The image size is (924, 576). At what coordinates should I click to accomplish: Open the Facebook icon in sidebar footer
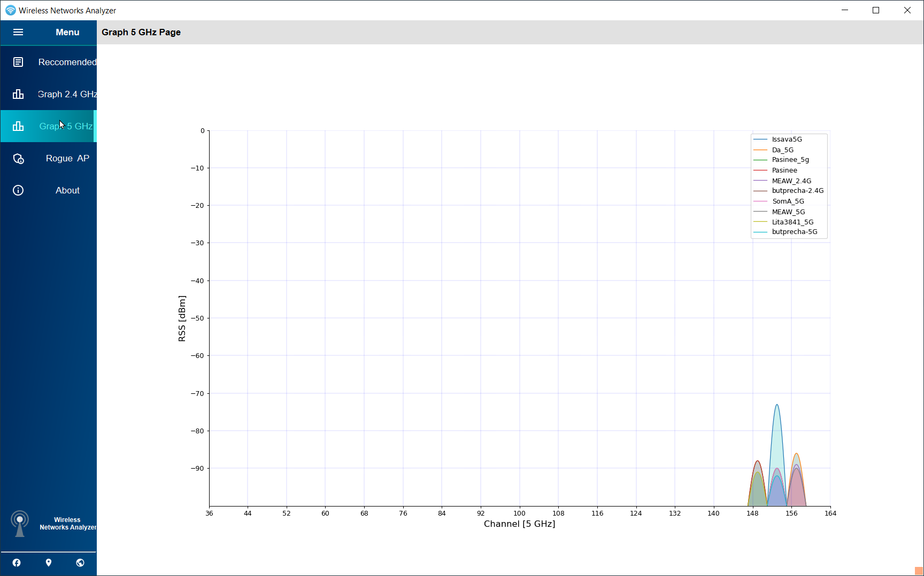coord(17,563)
